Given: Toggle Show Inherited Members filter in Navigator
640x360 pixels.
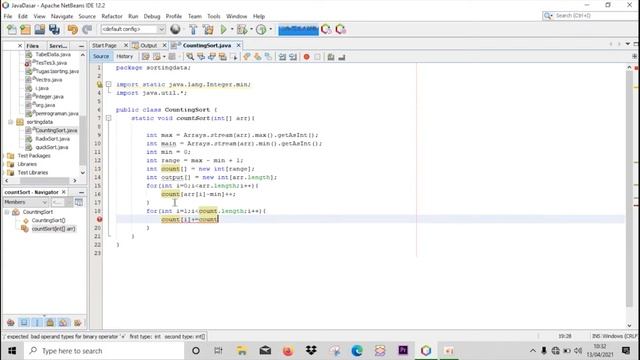Looking at the screenshot, I should 11,323.
